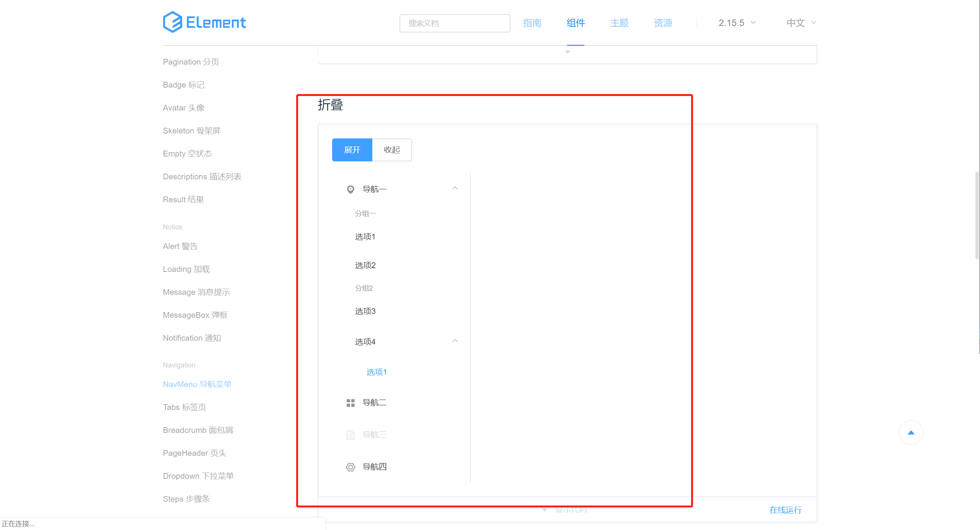The width and height of the screenshot is (980, 530).
Task: Open MessageBox 弹框 in the sidebar
Action: tap(195, 315)
